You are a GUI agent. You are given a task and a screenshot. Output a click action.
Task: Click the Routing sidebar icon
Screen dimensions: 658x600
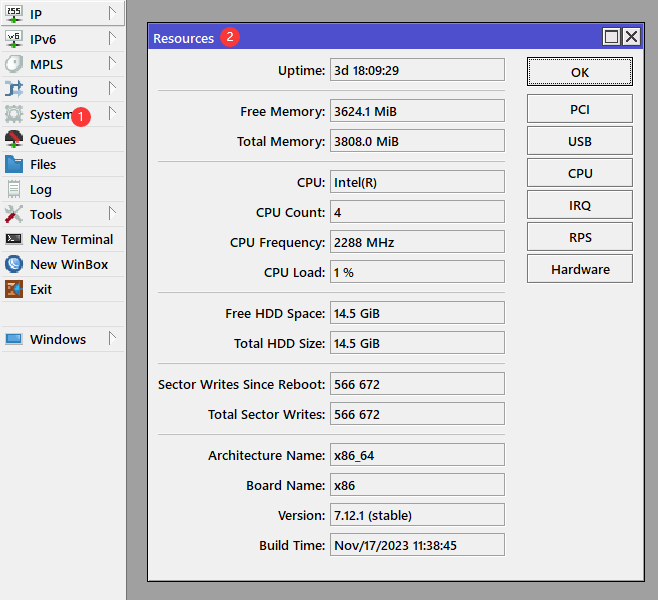pyautogui.click(x=13, y=89)
